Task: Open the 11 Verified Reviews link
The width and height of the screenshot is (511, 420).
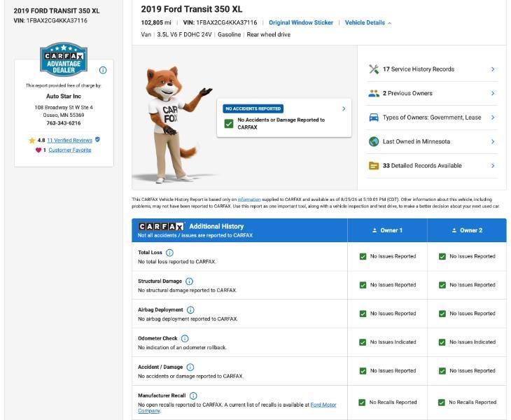Action: tap(70, 141)
